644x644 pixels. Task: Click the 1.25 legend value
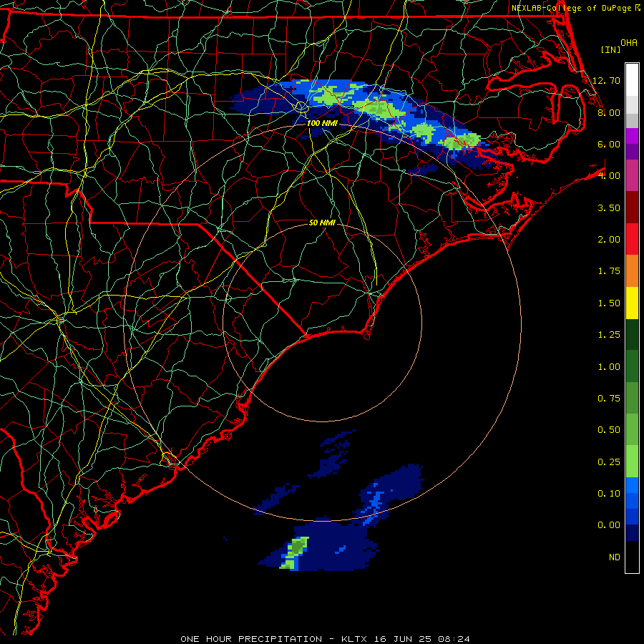609,335
